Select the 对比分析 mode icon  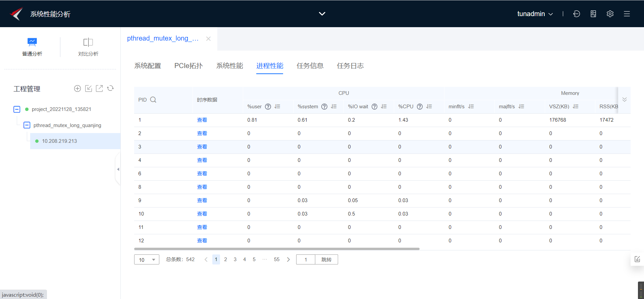pyautogui.click(x=88, y=42)
